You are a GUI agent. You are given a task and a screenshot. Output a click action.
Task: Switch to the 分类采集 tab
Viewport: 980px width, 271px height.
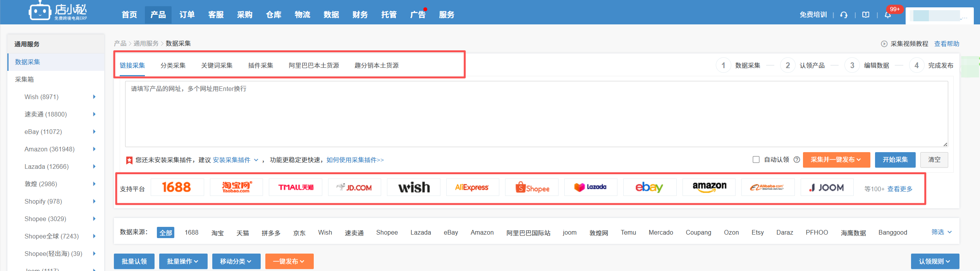pos(173,65)
